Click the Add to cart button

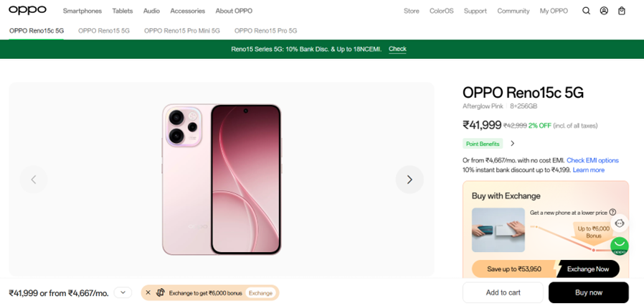click(x=503, y=292)
